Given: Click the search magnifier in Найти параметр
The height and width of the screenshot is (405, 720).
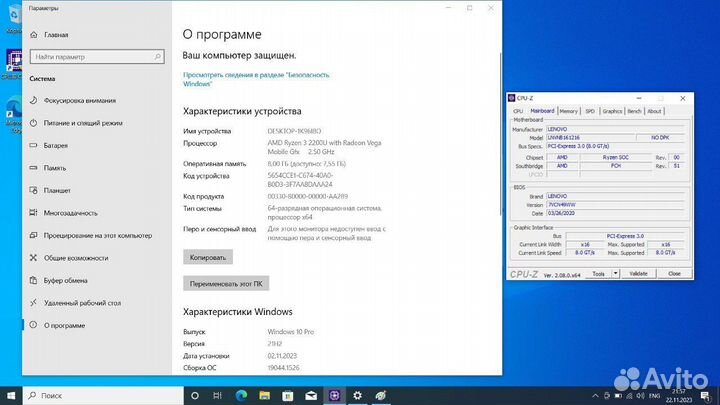Looking at the screenshot, I should (x=158, y=57).
